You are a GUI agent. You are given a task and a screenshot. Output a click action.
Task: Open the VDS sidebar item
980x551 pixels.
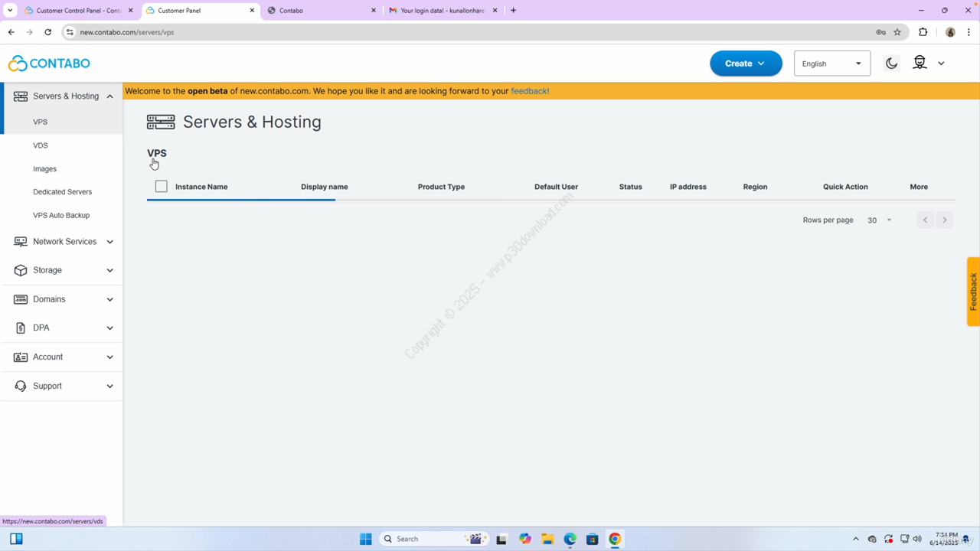(x=41, y=145)
